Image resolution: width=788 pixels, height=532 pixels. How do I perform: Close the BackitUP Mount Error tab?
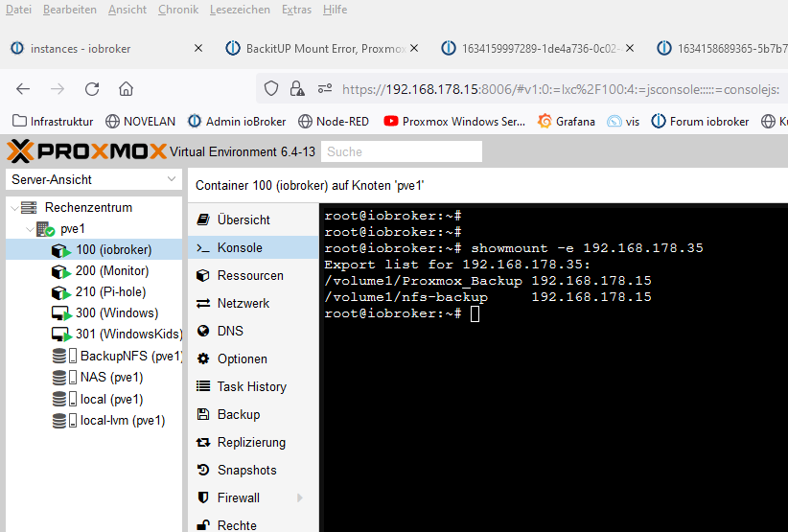point(414,48)
